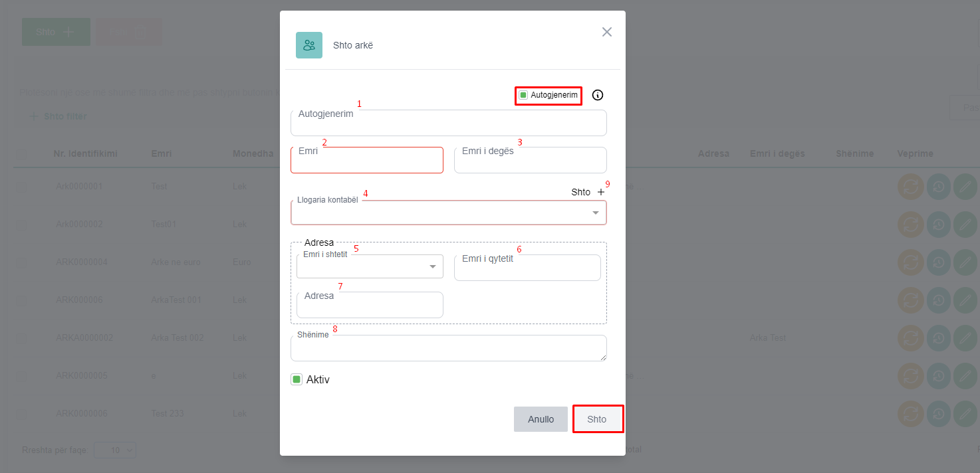Click the refresh icon in the Ark0000001 row
This screenshot has width=980, height=473.
click(910, 187)
